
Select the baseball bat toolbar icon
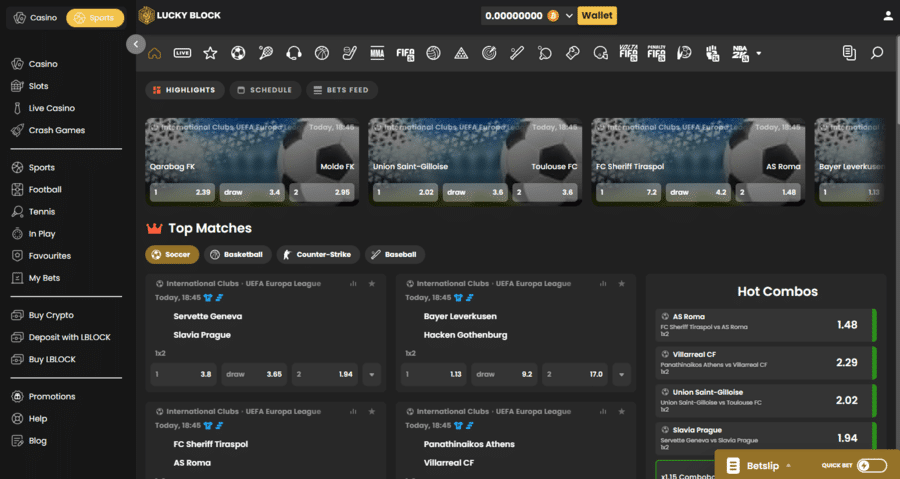pos(517,53)
